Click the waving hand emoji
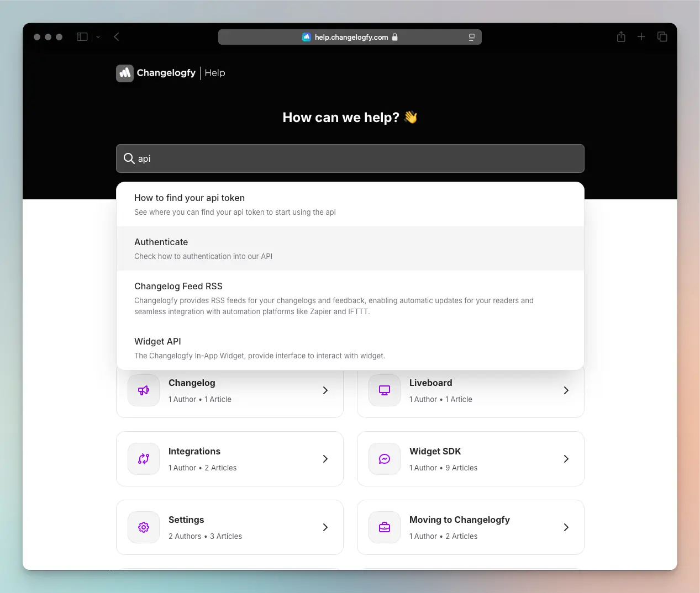Screen dimensions: 700x593 pos(410,117)
